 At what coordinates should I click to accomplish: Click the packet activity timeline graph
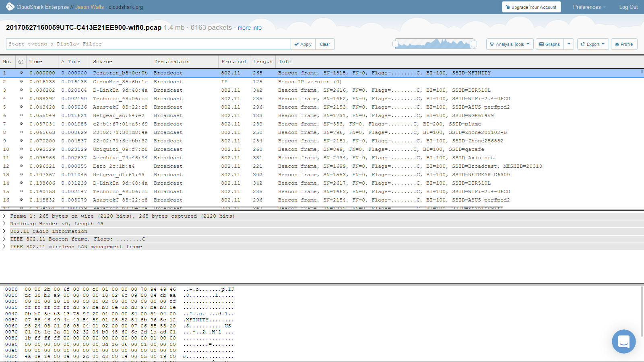[435, 44]
